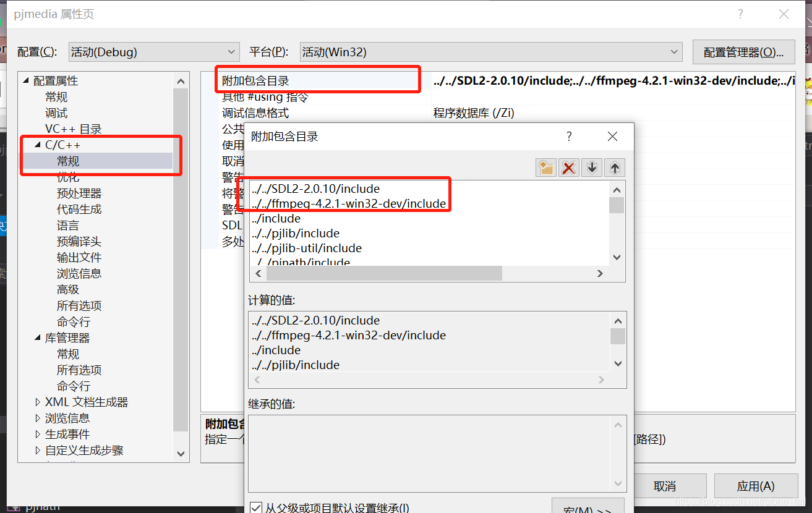The width and height of the screenshot is (812, 513).
Task: Select 预编译头 under C/C++
Action: 79,242
